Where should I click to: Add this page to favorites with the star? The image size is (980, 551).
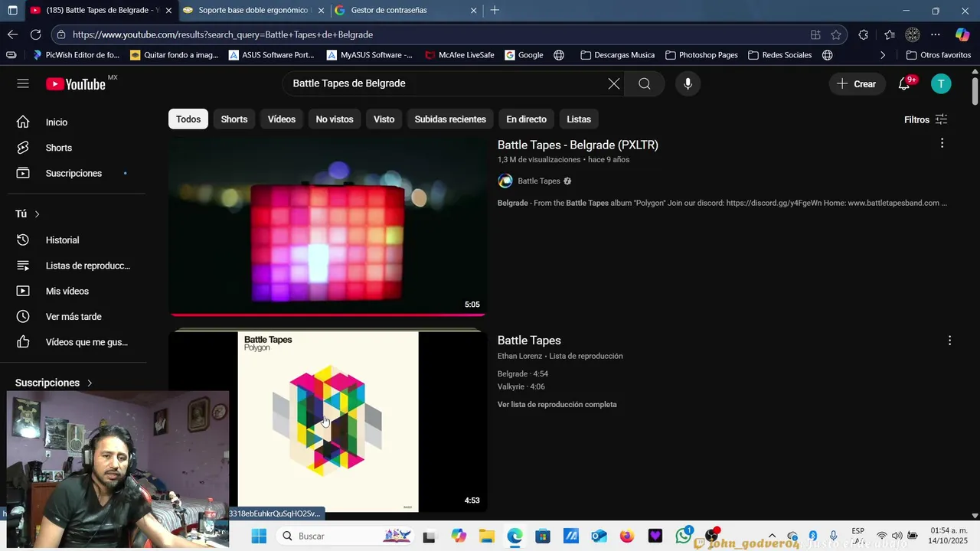pyautogui.click(x=836, y=34)
